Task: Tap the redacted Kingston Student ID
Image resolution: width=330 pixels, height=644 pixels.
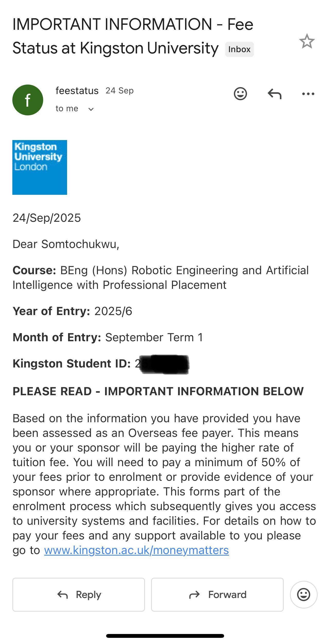Action: [164, 364]
